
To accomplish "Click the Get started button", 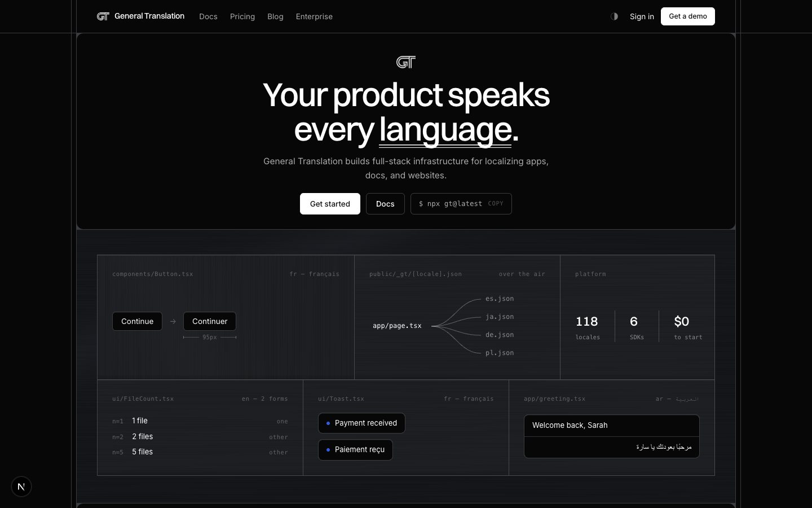I will tap(330, 204).
